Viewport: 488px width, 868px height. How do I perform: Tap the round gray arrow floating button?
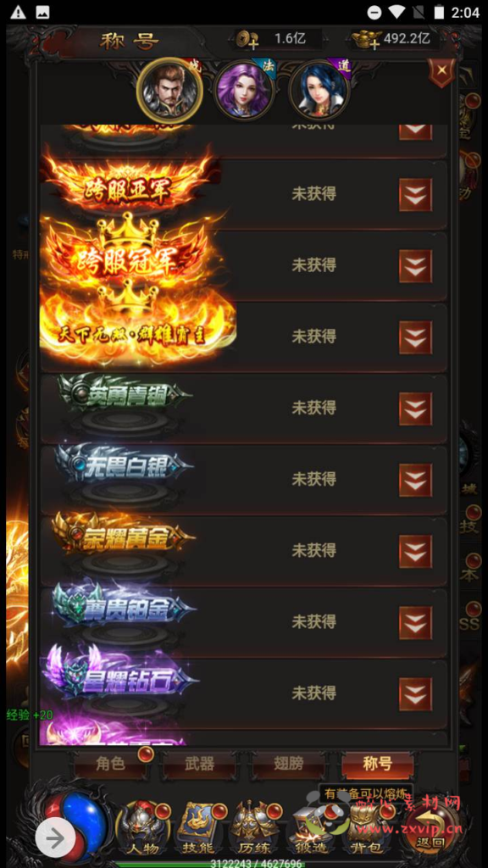[55, 837]
